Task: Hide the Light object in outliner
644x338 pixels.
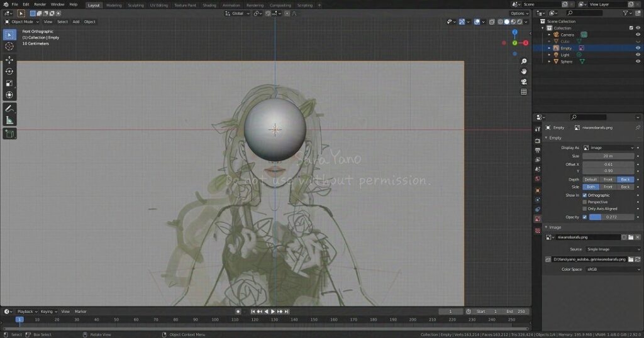Action: 638,55
